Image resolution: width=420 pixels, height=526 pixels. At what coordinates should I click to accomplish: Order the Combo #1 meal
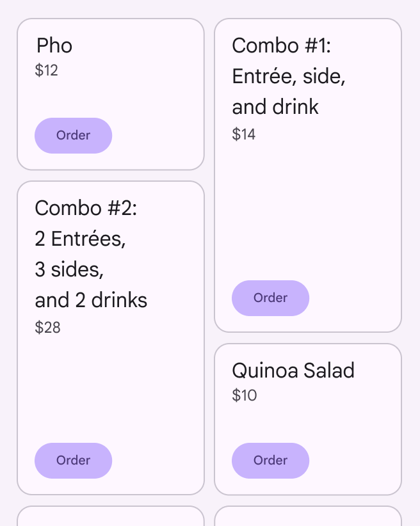[270, 298]
